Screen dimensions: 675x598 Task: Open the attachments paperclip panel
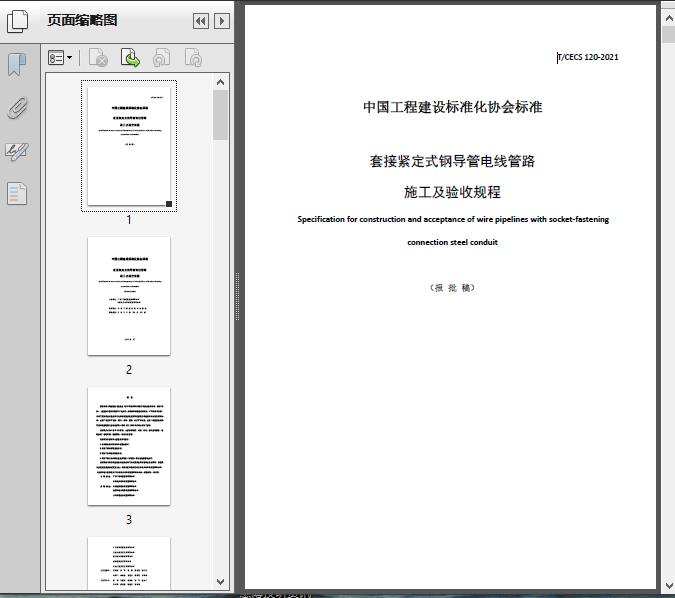(17, 108)
